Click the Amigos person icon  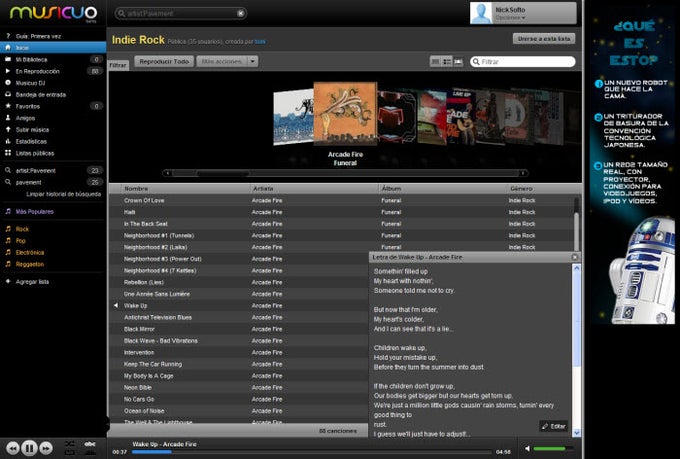(8, 118)
